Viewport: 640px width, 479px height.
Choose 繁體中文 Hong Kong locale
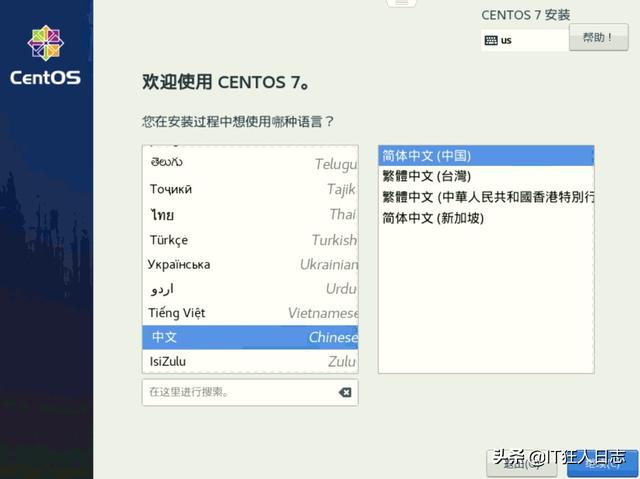point(486,197)
